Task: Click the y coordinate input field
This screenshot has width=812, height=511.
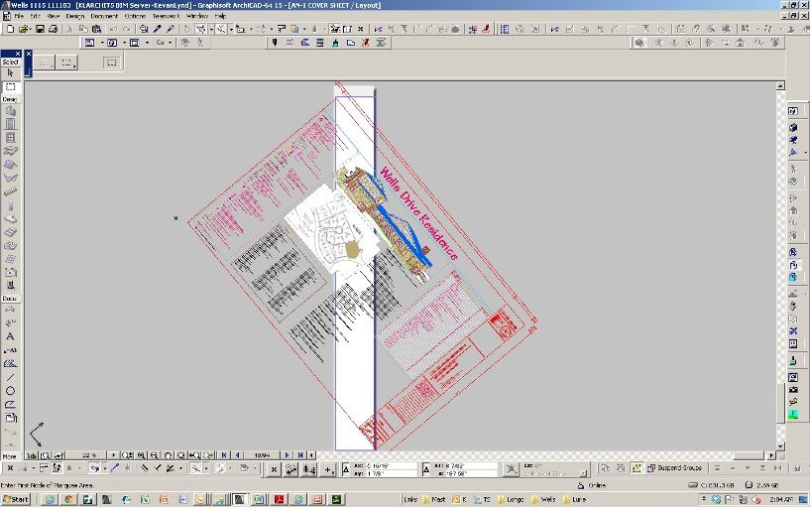Action: [x=390, y=473]
